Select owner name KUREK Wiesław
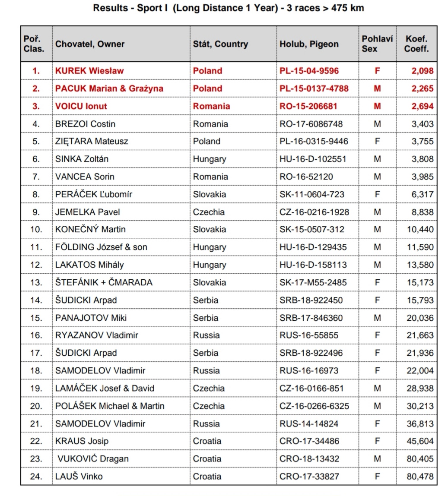Image resolution: width=448 pixels, height=496 pixels. (89, 70)
